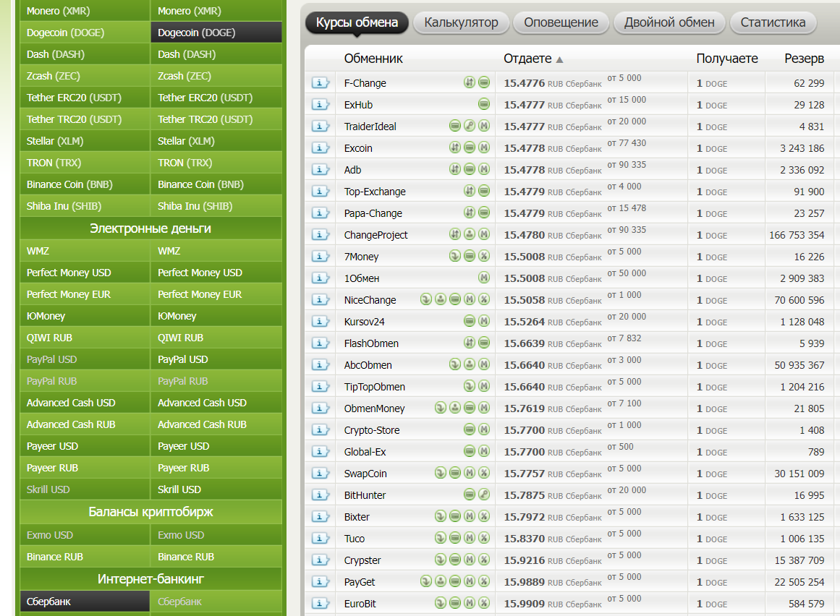
Task: Open the Top-Exchange exchanger link
Action: click(x=375, y=192)
